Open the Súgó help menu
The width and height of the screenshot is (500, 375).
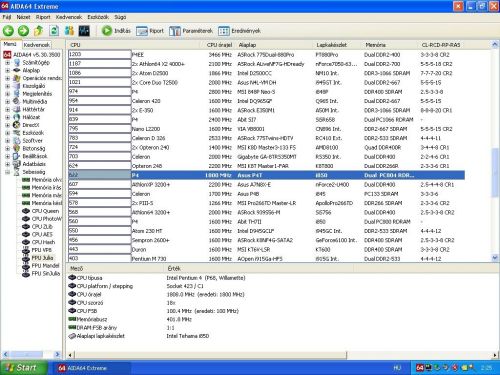coord(120,17)
